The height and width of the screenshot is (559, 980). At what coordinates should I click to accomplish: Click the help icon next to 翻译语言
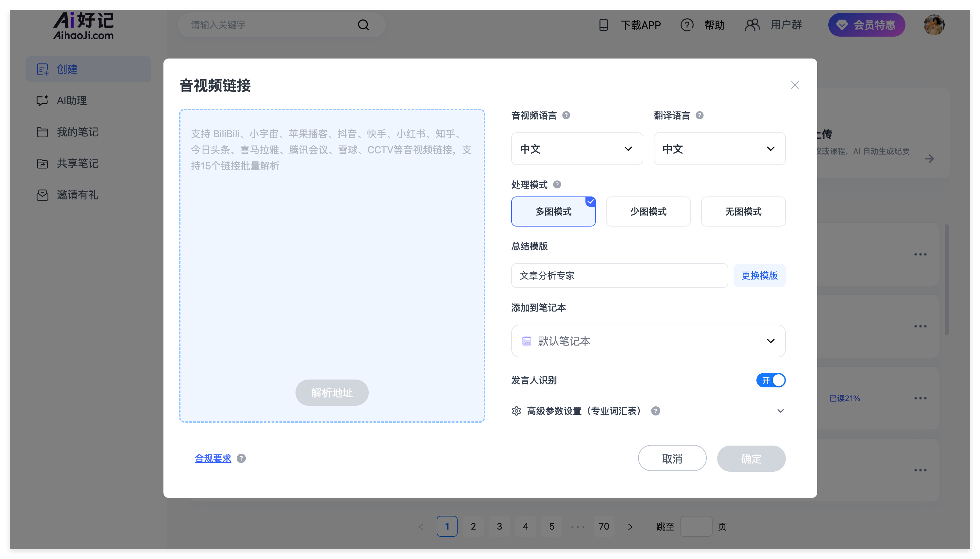pos(700,115)
